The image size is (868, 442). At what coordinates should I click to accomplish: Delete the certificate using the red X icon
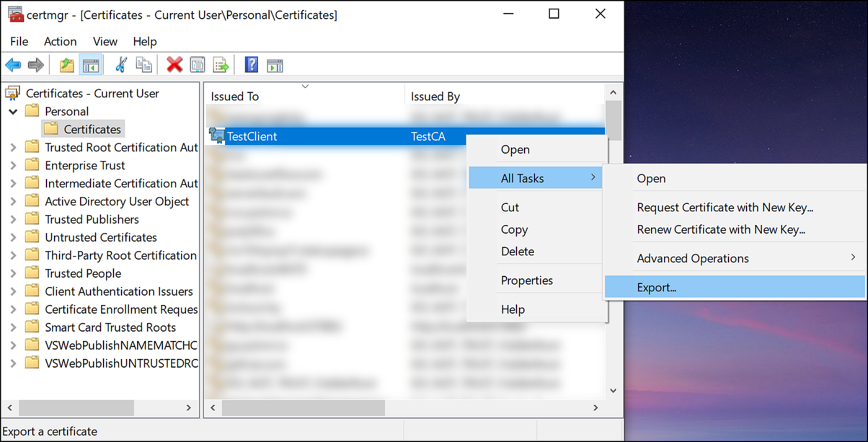click(x=174, y=64)
